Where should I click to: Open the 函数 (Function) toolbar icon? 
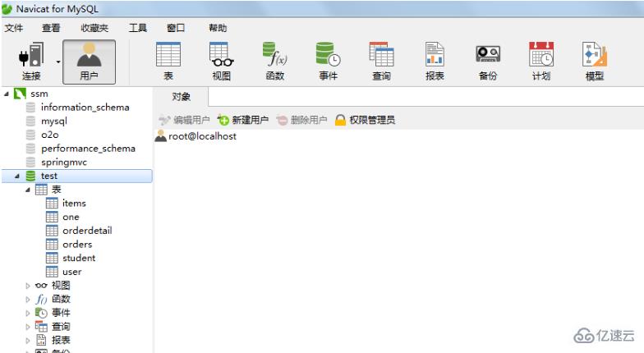click(274, 61)
